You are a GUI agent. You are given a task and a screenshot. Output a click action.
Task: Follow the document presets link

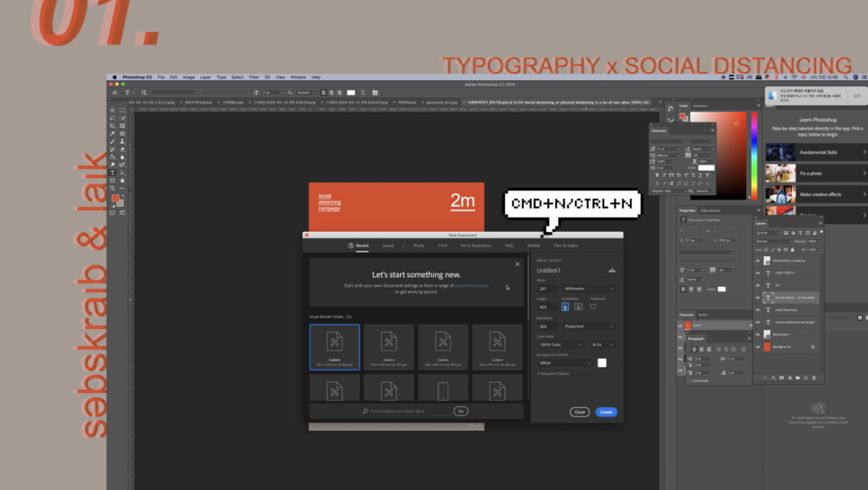471,286
